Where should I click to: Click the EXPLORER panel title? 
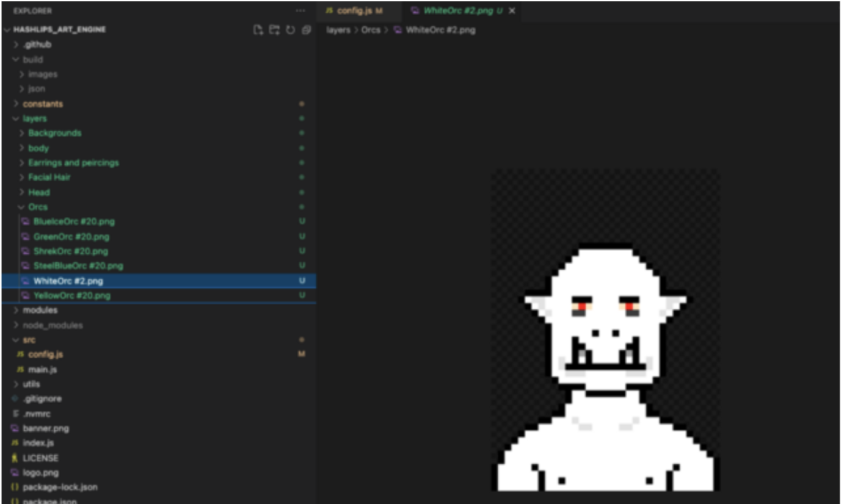tap(32, 11)
